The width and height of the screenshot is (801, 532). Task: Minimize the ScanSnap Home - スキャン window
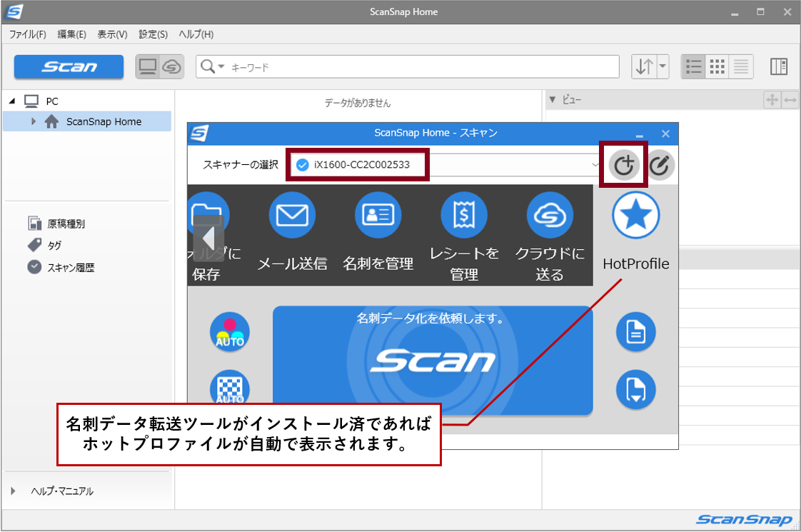click(x=639, y=134)
